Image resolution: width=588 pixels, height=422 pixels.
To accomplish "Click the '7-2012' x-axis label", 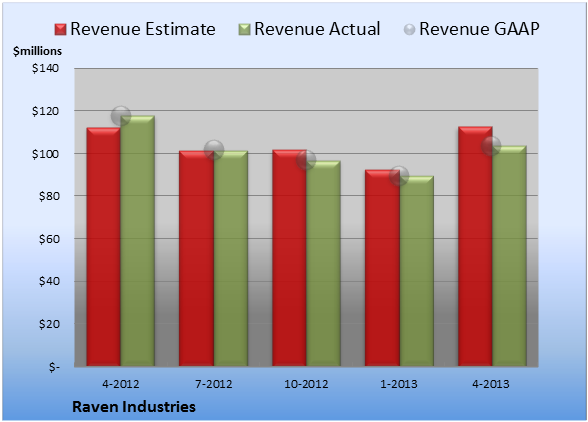I will (x=213, y=384).
